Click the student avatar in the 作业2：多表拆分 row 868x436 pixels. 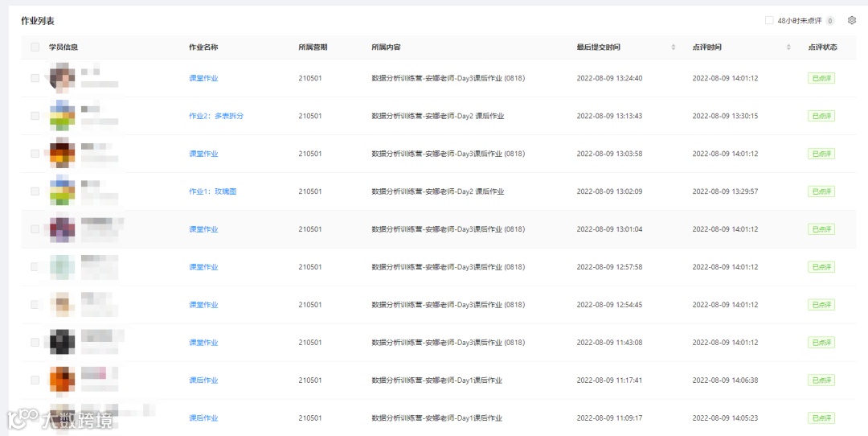point(62,116)
